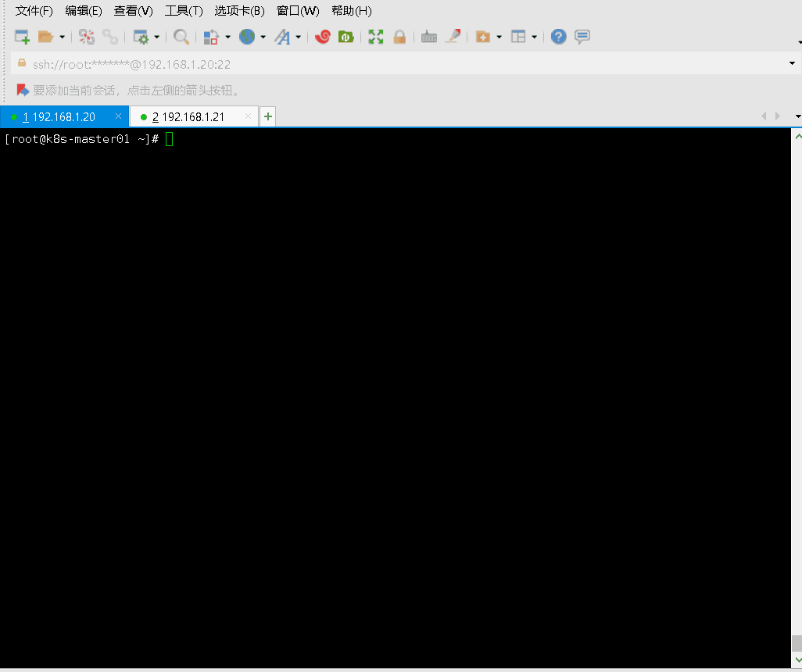Launch the Xftp file transfer tool
This screenshot has height=672, width=802.
point(346,36)
